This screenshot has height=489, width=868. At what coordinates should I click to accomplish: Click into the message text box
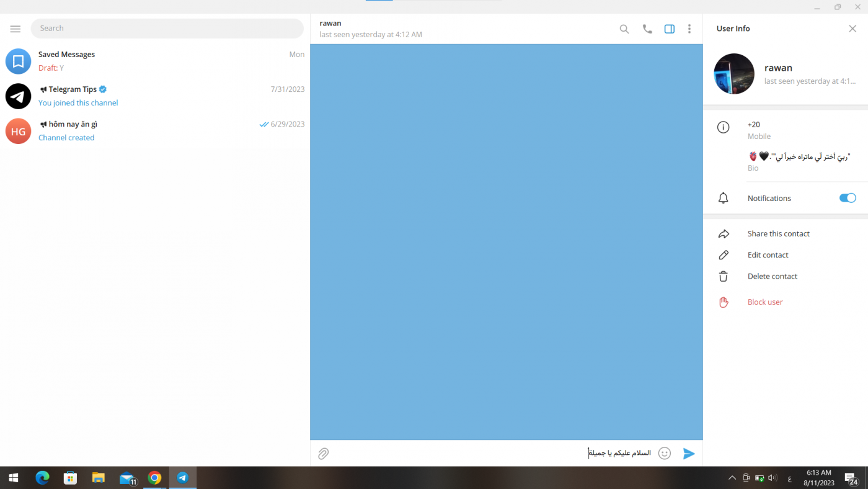click(x=493, y=454)
